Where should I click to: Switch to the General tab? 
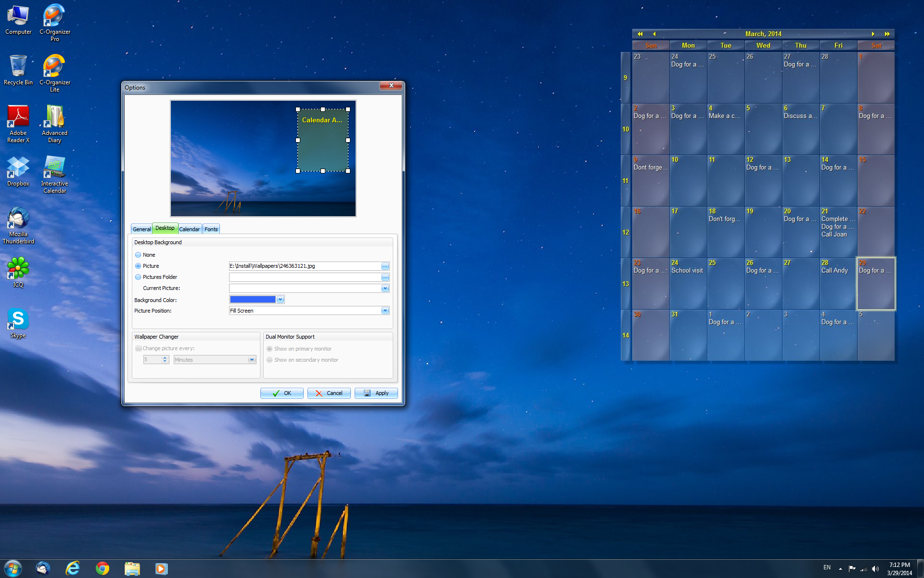[x=141, y=229]
